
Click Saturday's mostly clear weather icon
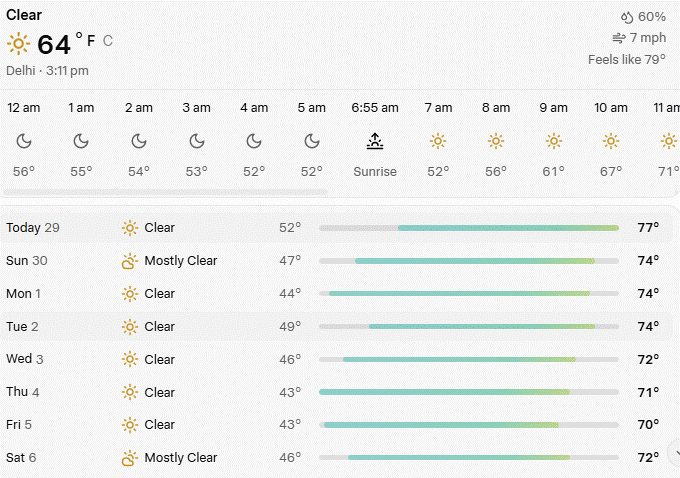129,458
